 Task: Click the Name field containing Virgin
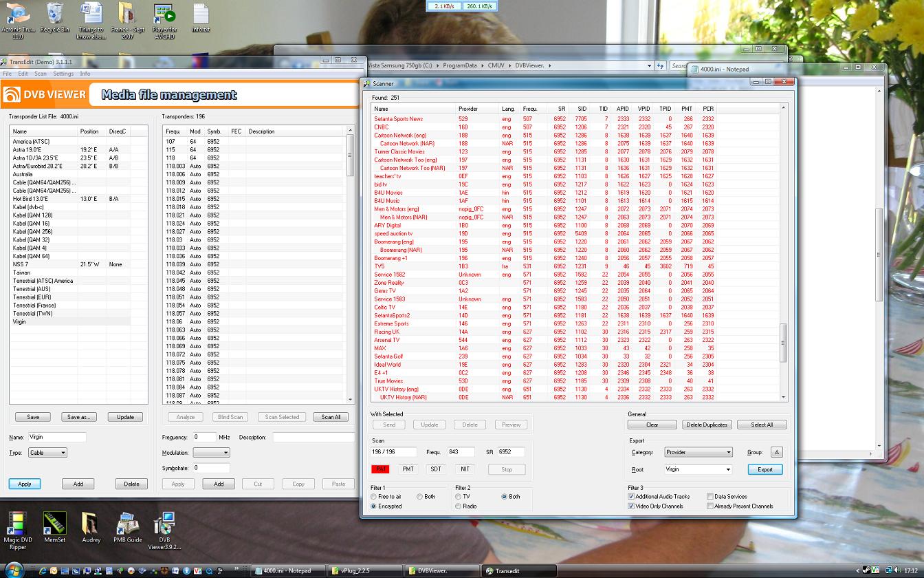pyautogui.click(x=57, y=437)
